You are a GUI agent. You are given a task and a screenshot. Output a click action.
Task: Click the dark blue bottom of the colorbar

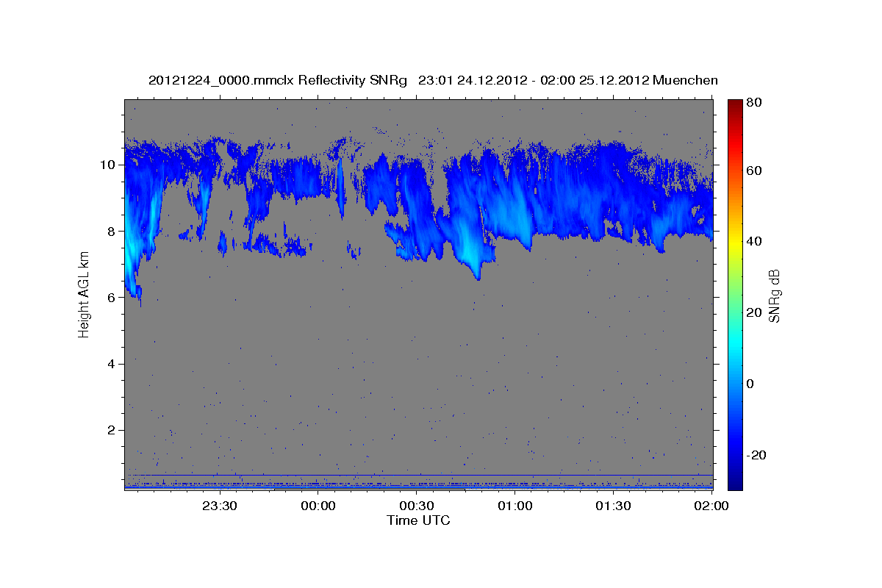[x=735, y=485]
